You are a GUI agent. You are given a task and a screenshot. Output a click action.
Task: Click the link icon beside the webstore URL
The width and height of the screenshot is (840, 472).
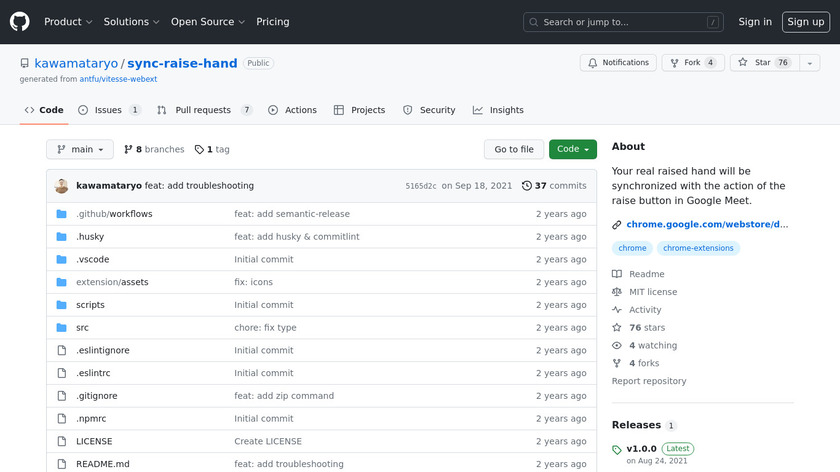coord(617,225)
